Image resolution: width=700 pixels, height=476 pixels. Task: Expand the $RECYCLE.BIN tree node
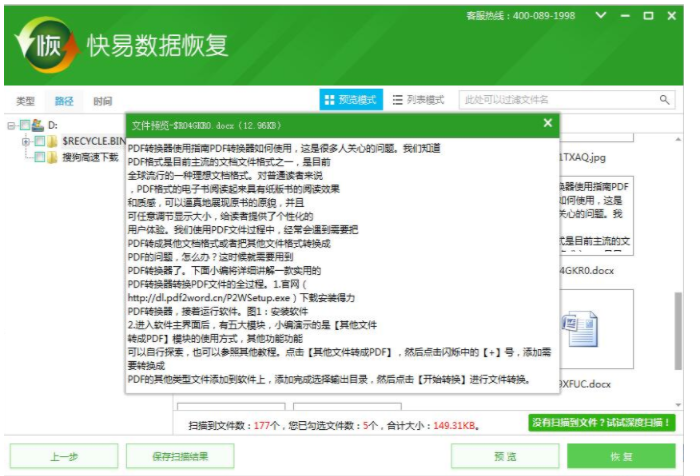[x=26, y=141]
